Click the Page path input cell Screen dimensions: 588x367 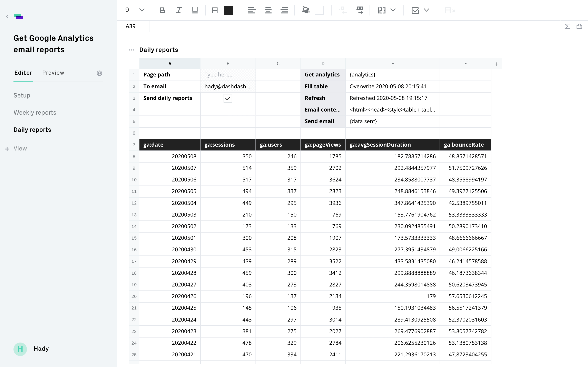228,75
